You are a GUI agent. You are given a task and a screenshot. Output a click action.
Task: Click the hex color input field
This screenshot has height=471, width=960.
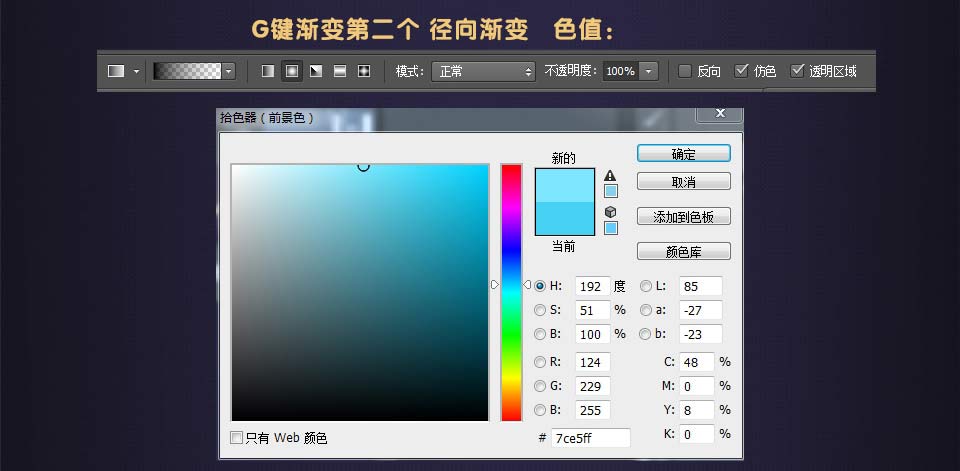590,438
